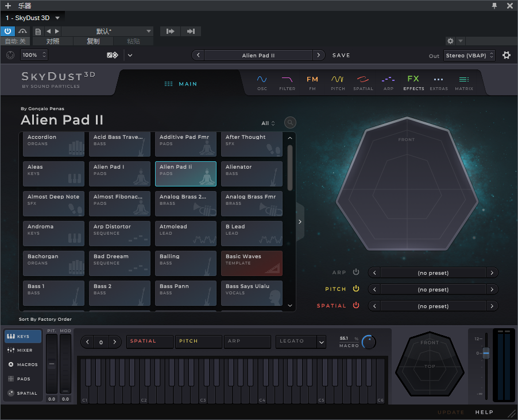Select the MIXER bottom panel tab
518x420 pixels.
pyautogui.click(x=23, y=350)
